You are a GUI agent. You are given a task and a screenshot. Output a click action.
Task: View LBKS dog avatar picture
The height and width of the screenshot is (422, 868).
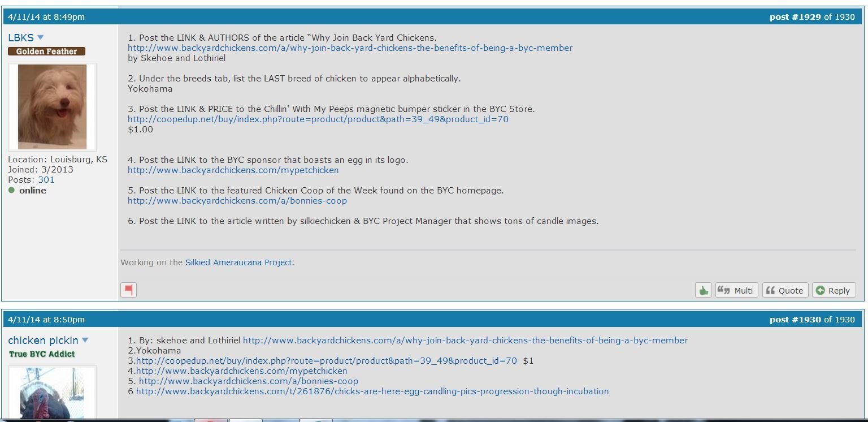[x=52, y=106]
